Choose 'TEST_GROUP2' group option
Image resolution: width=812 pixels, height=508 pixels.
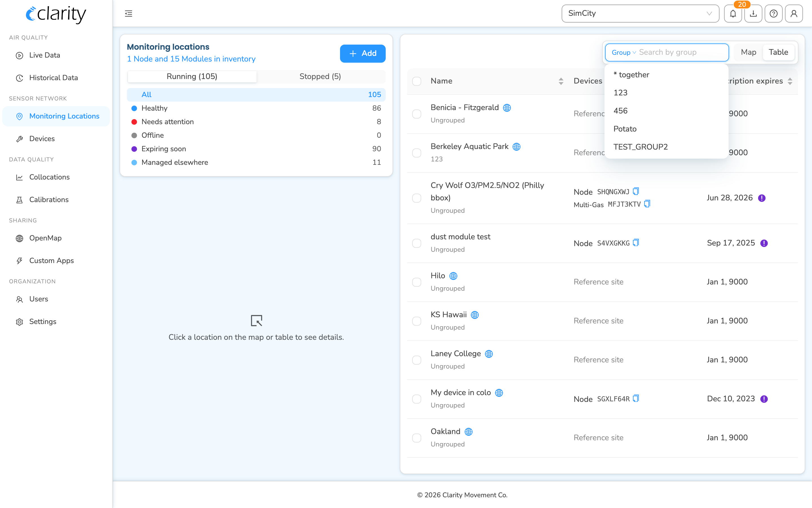click(666, 147)
